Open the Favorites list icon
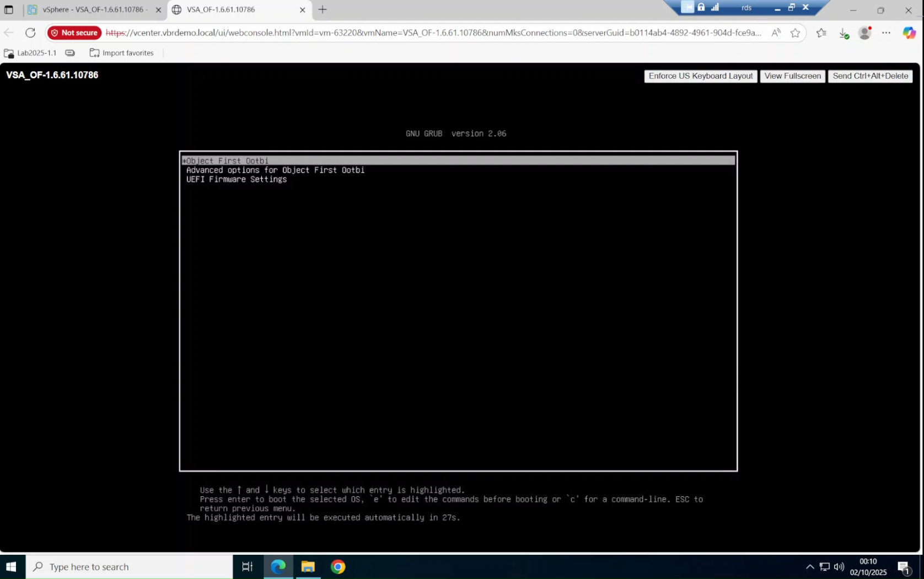The width and height of the screenshot is (924, 579). click(821, 33)
